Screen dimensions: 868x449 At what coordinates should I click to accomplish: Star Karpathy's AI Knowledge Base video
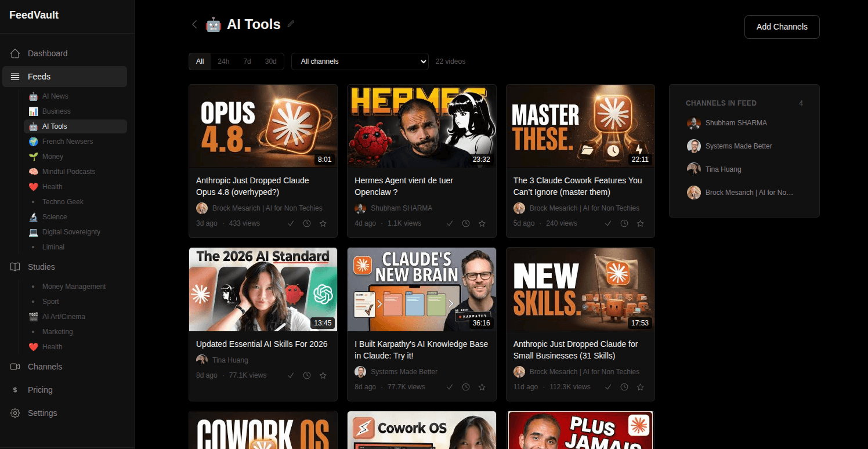pyautogui.click(x=482, y=387)
